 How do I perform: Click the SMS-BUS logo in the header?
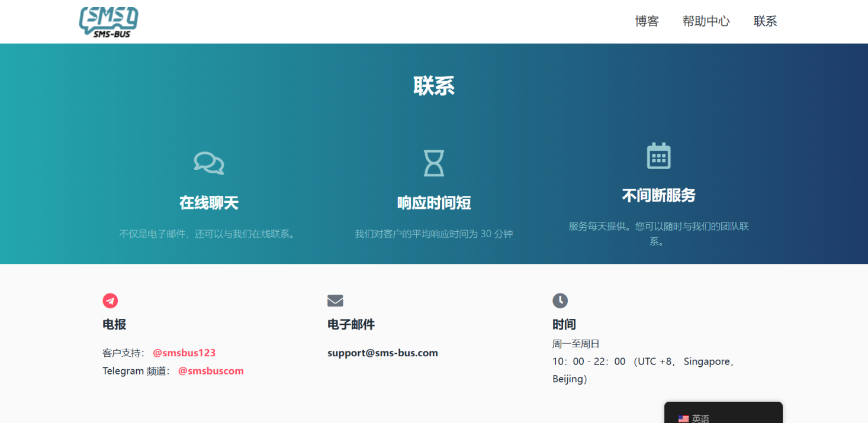[x=108, y=22]
